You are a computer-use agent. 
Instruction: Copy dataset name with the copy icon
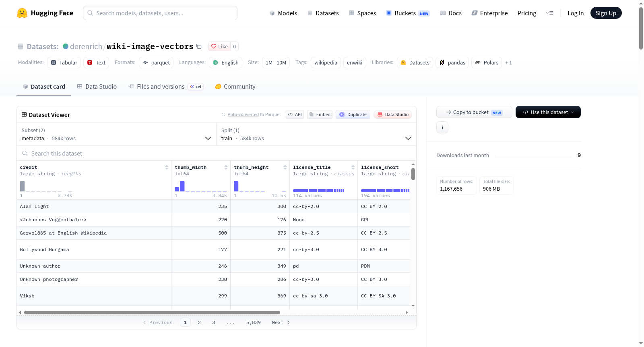pos(199,46)
